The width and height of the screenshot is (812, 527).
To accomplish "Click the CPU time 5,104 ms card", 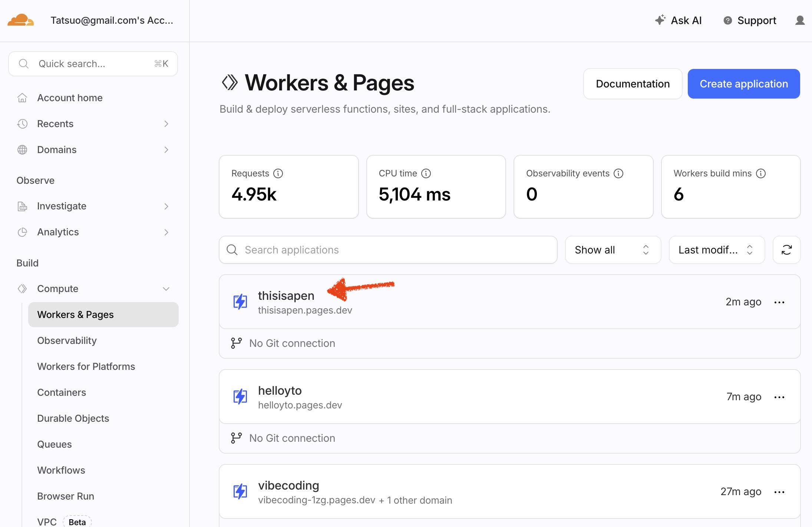I will pyautogui.click(x=436, y=187).
